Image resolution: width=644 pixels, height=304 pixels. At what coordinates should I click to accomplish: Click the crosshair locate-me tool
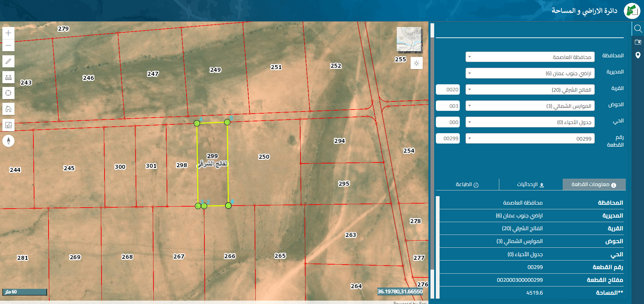[x=8, y=93]
